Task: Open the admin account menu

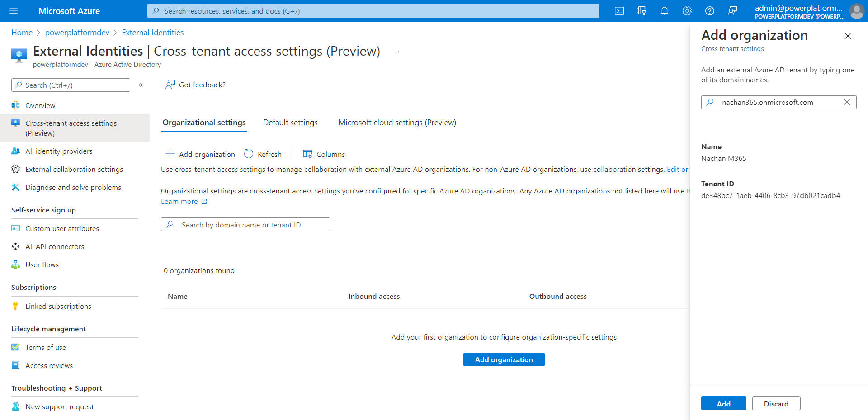Action: click(809, 11)
